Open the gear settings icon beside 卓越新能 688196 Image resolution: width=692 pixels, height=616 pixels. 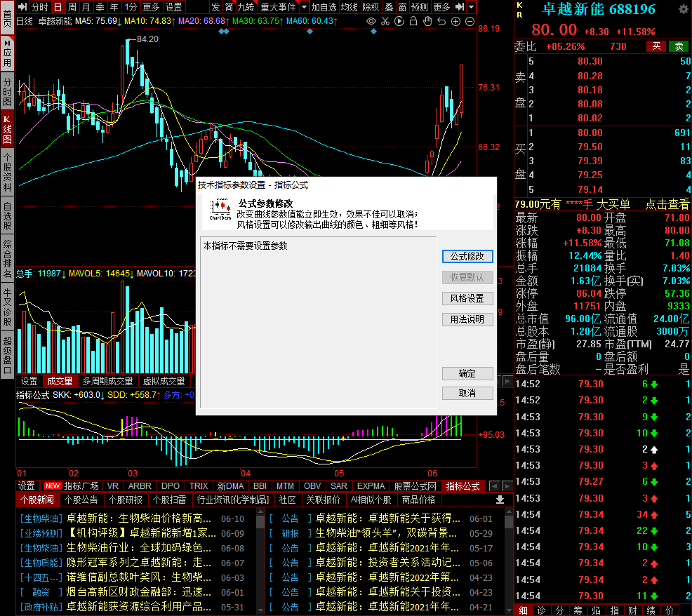coord(683,9)
